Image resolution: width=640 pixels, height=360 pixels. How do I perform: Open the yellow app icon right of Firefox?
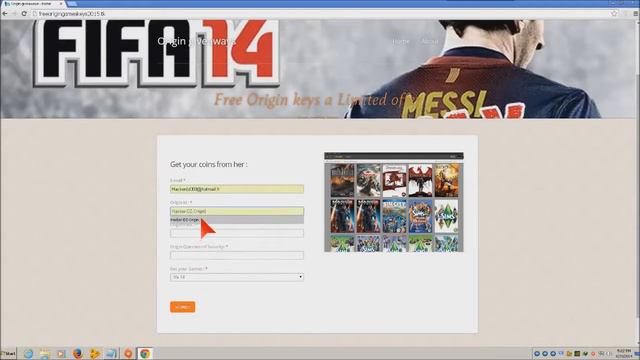[x=94, y=353]
